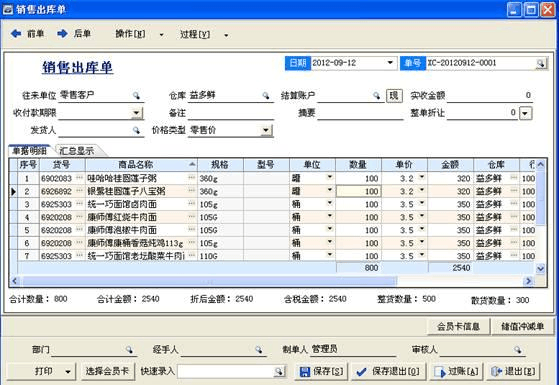Click search icon next to 单号 field
The width and height of the screenshot is (559, 385).
[541, 63]
